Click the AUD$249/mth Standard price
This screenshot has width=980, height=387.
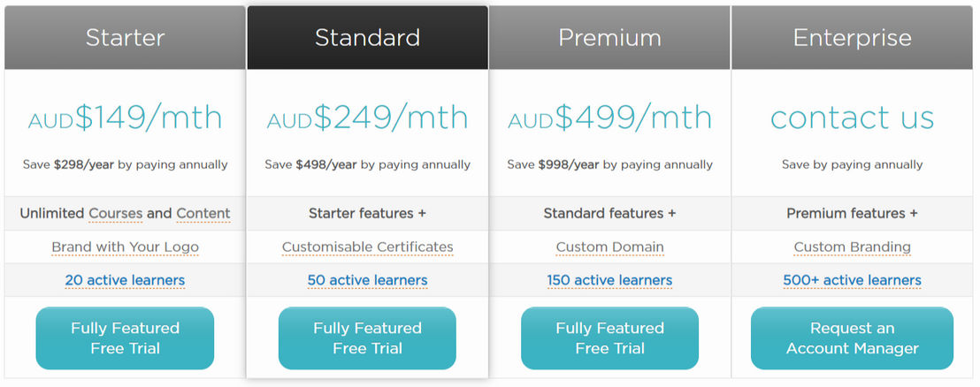click(368, 118)
